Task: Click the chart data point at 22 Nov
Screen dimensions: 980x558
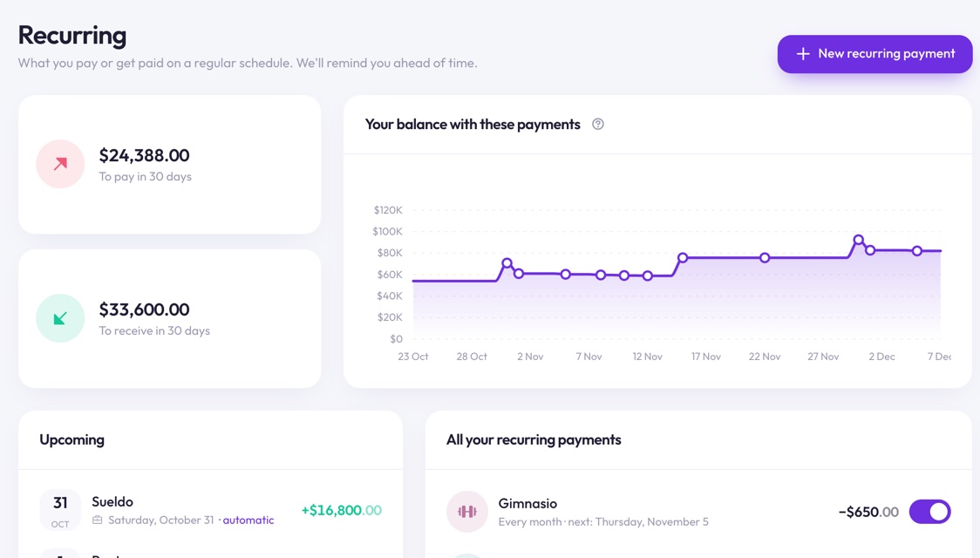Action: (765, 257)
